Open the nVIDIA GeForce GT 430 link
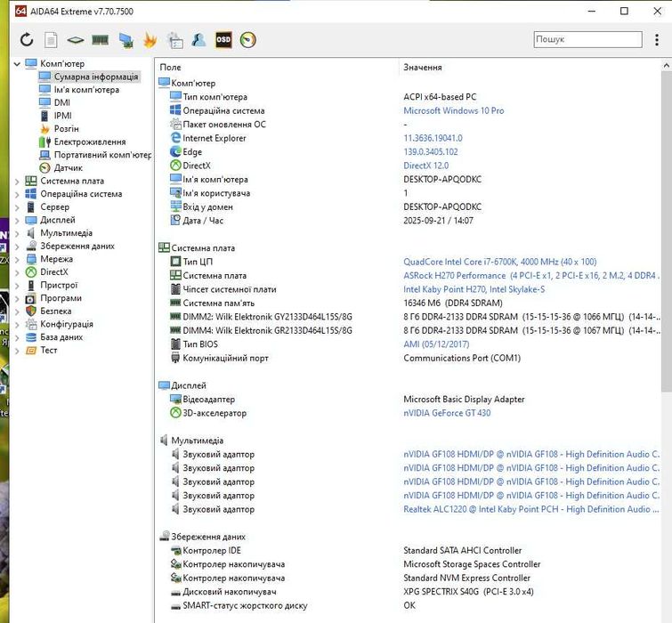The width and height of the screenshot is (672, 623). pos(446,414)
